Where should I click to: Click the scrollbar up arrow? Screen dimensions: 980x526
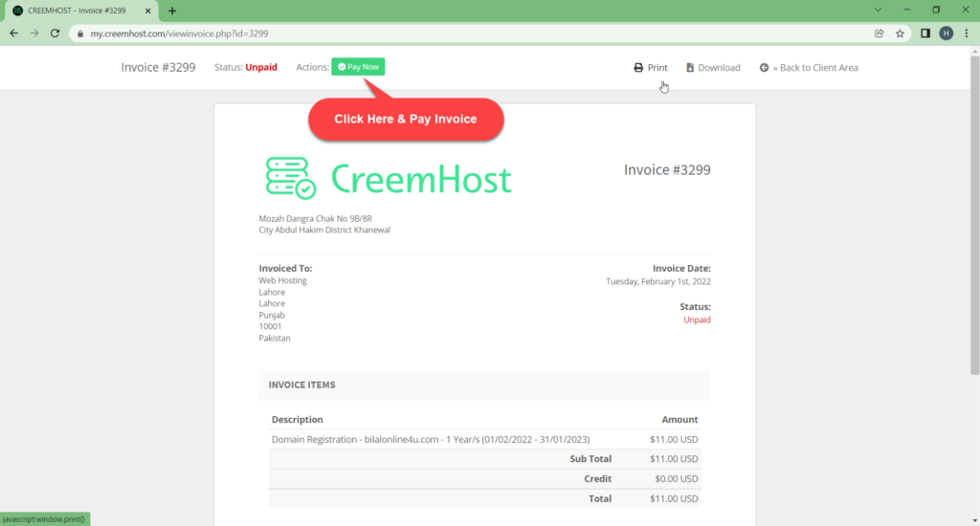coord(974,52)
